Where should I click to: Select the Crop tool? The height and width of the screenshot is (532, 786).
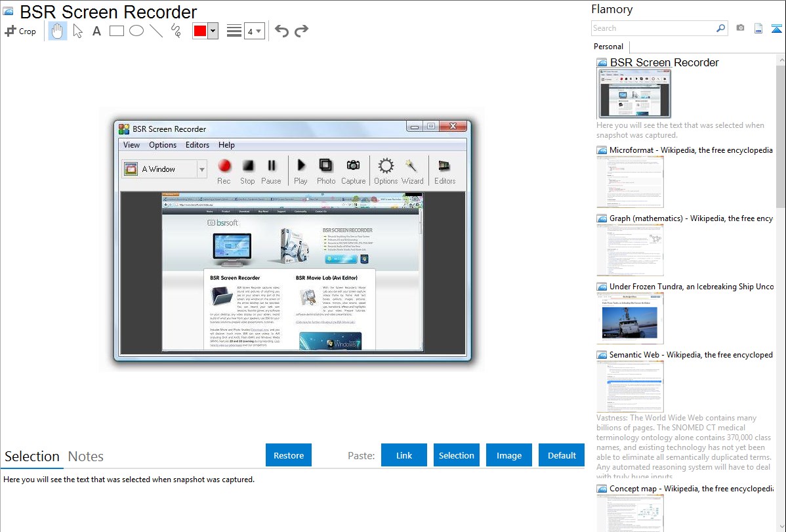click(20, 31)
